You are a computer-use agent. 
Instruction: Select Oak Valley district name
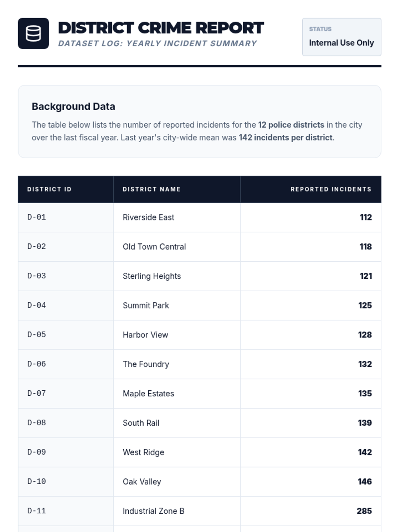[142, 481]
